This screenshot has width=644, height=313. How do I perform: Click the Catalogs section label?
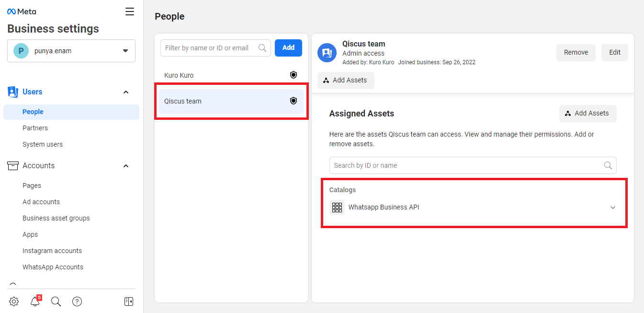point(342,190)
